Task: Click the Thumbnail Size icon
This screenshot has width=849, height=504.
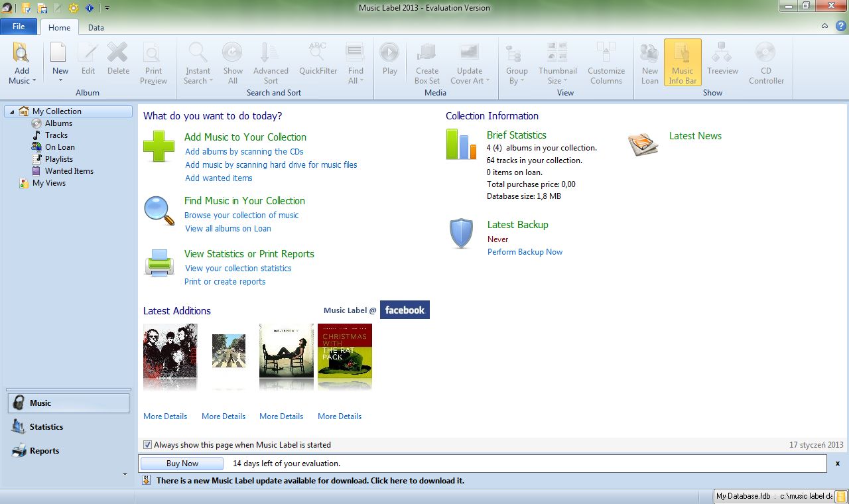Action: [557, 52]
